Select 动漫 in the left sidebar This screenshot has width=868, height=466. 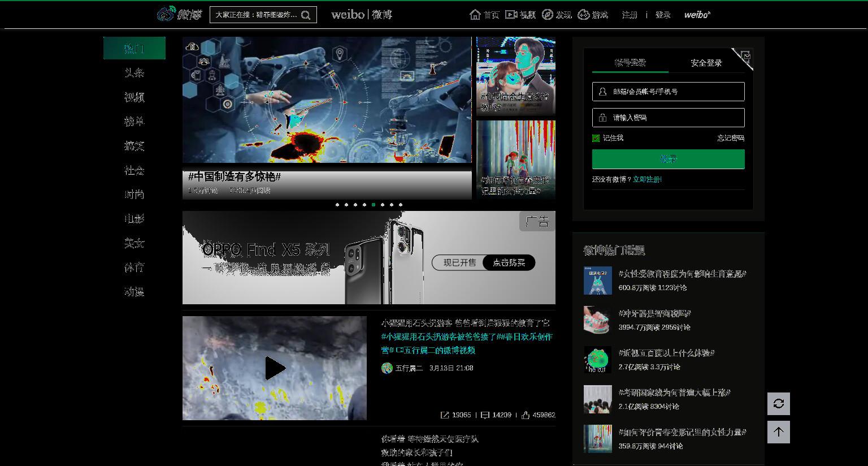click(134, 292)
